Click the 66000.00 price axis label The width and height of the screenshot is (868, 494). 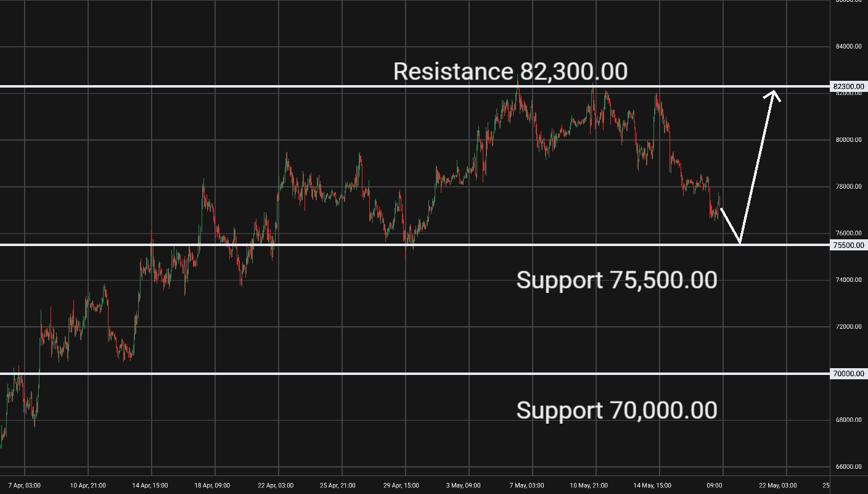point(849,467)
